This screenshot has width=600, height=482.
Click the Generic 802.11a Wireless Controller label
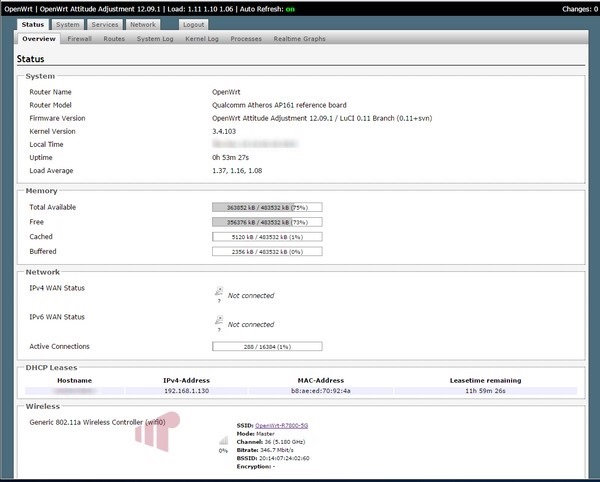[97, 422]
